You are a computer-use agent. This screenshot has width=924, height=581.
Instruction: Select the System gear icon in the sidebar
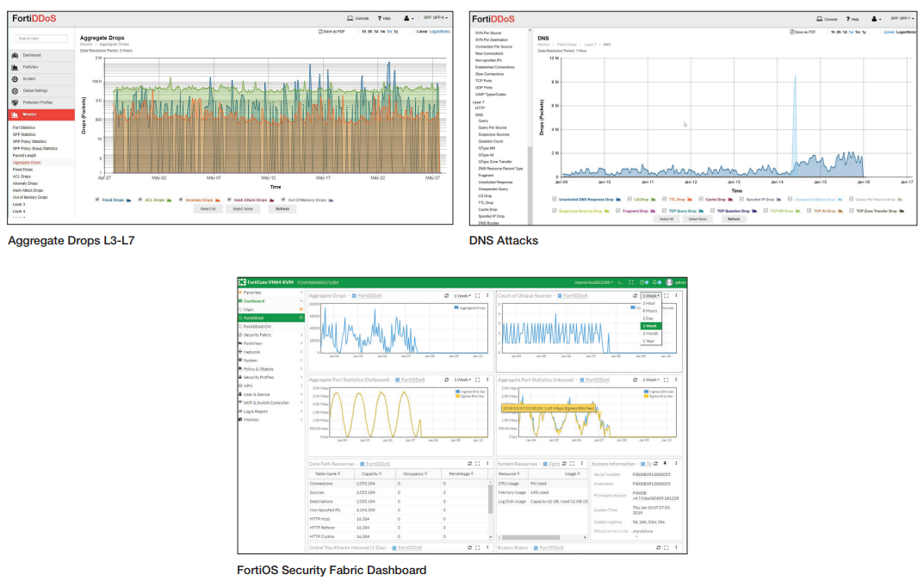click(15, 78)
